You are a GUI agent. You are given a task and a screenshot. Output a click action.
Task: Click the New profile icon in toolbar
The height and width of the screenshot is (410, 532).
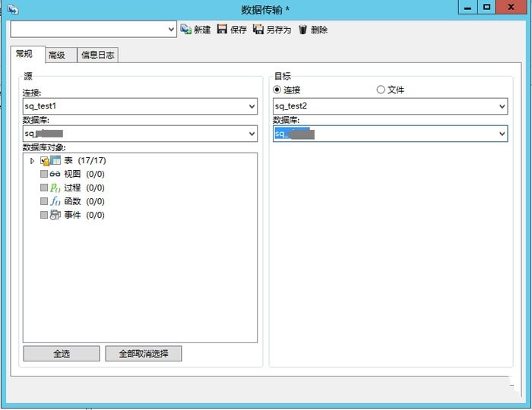click(185, 30)
